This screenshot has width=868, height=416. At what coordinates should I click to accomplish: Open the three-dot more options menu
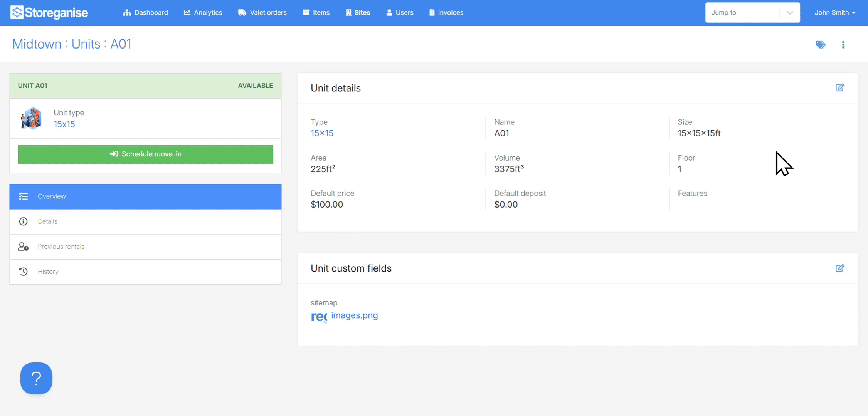pos(843,45)
